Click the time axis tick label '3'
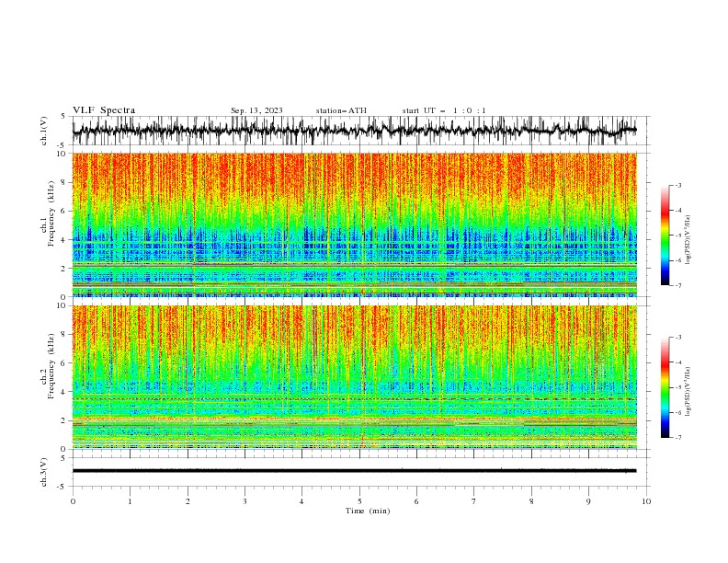 (245, 501)
